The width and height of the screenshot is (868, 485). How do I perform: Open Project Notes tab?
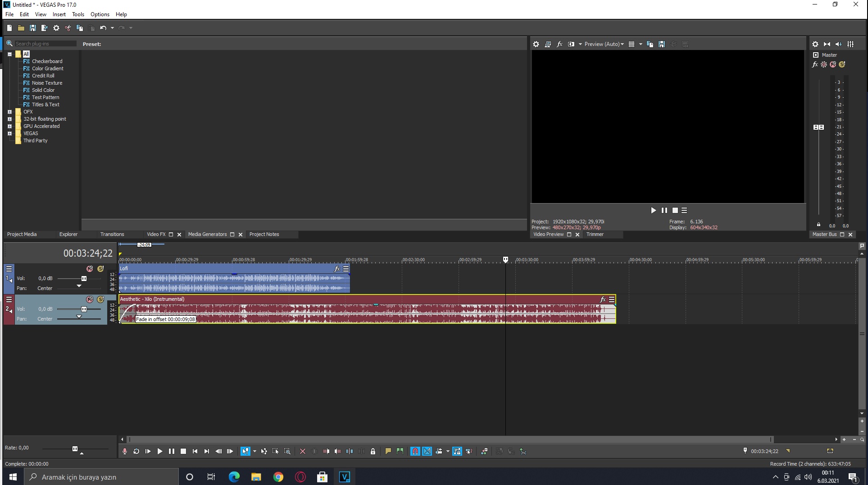click(264, 234)
